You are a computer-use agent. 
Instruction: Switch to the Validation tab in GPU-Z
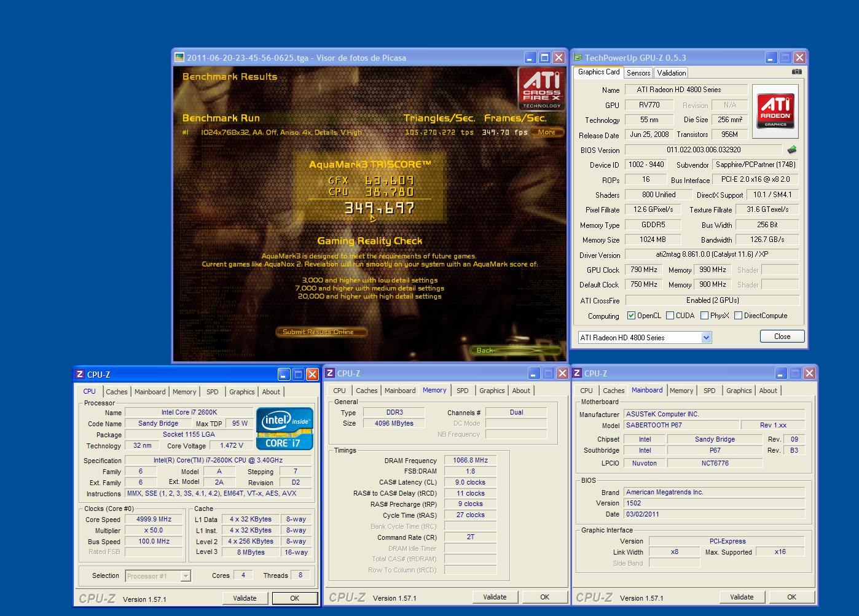[671, 72]
